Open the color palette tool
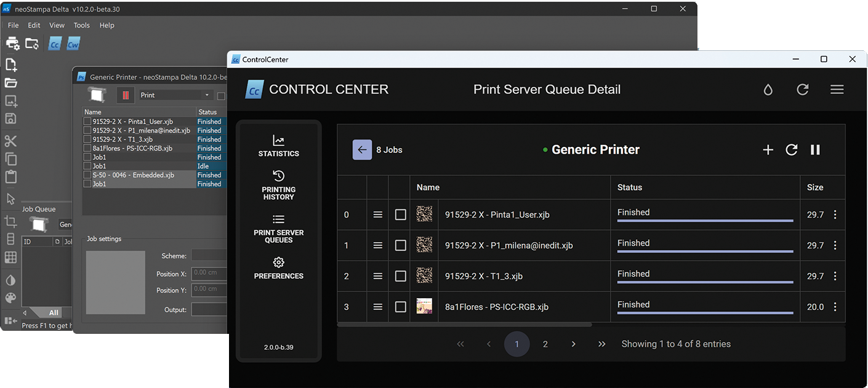This screenshot has height=388, width=868. click(x=10, y=298)
